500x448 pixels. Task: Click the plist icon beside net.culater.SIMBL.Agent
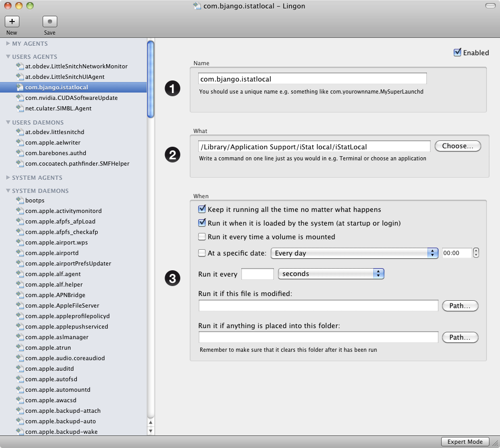[20, 108]
